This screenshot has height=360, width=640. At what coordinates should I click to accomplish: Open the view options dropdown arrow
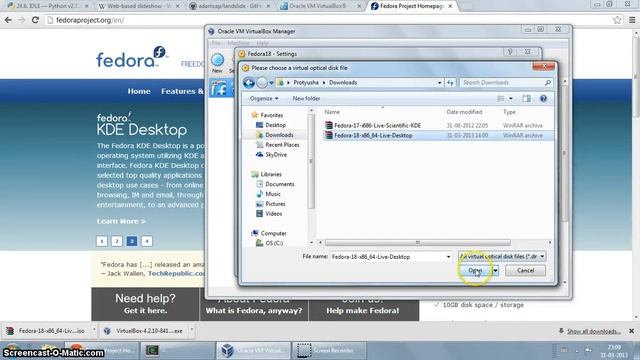511,98
